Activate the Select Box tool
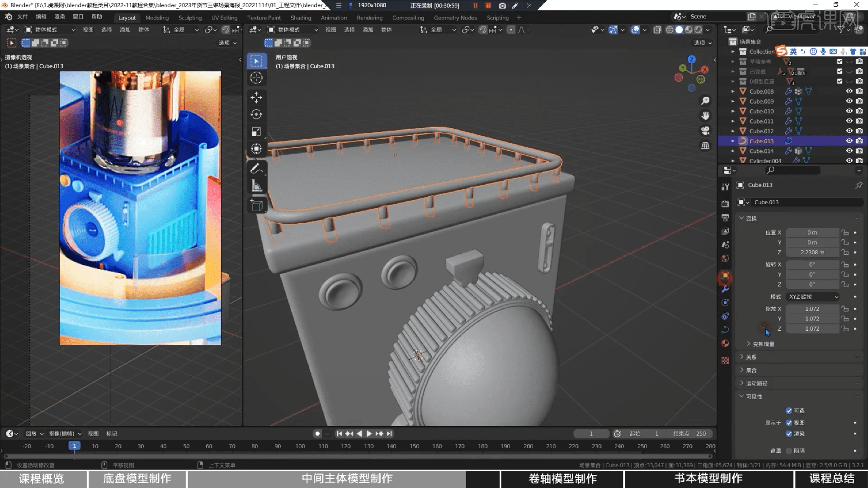This screenshot has width=868, height=488. click(256, 61)
